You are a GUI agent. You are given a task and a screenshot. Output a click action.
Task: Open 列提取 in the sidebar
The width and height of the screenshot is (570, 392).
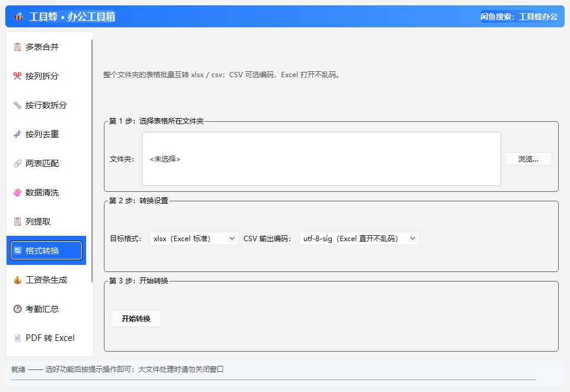pos(46,222)
